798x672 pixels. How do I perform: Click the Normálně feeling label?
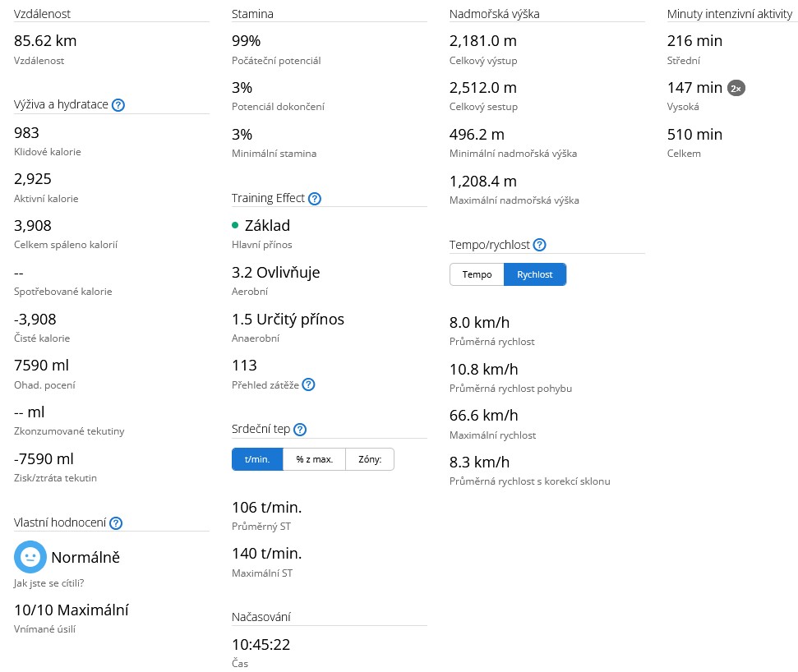point(85,557)
